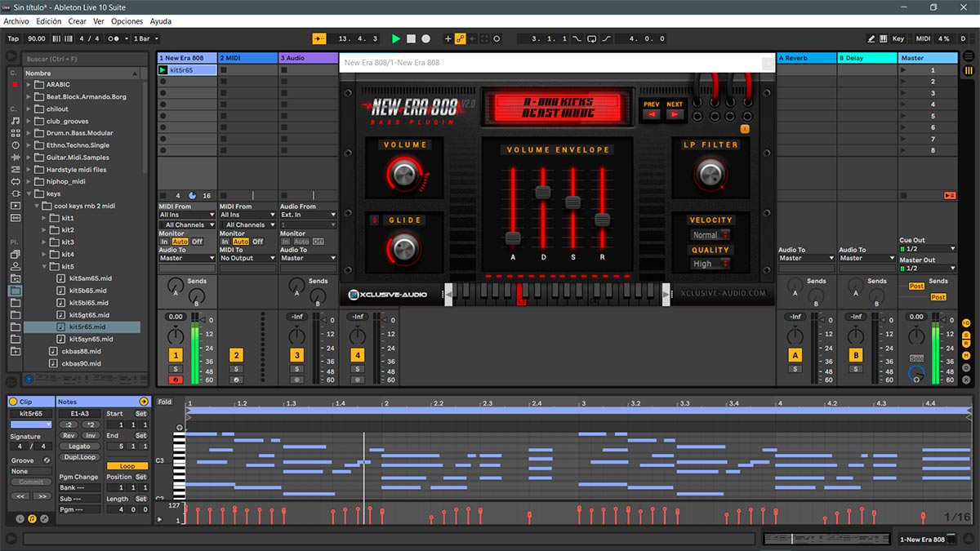Enable the Follow button in the transport
The height and width of the screenshot is (551, 980).
click(319, 38)
